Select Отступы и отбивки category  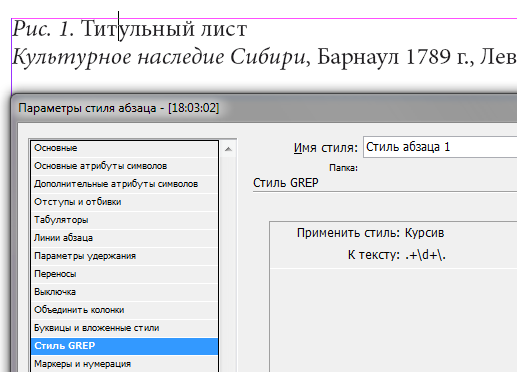[x=125, y=202]
